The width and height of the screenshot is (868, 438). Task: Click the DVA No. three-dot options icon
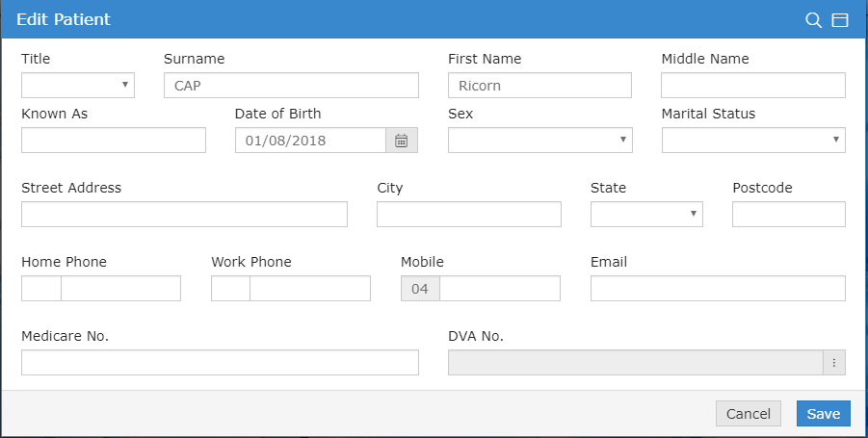click(x=833, y=363)
